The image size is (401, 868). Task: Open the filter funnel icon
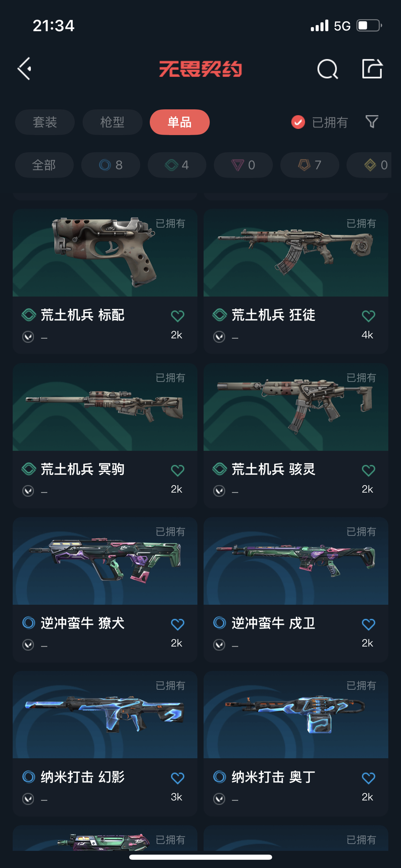point(372,122)
